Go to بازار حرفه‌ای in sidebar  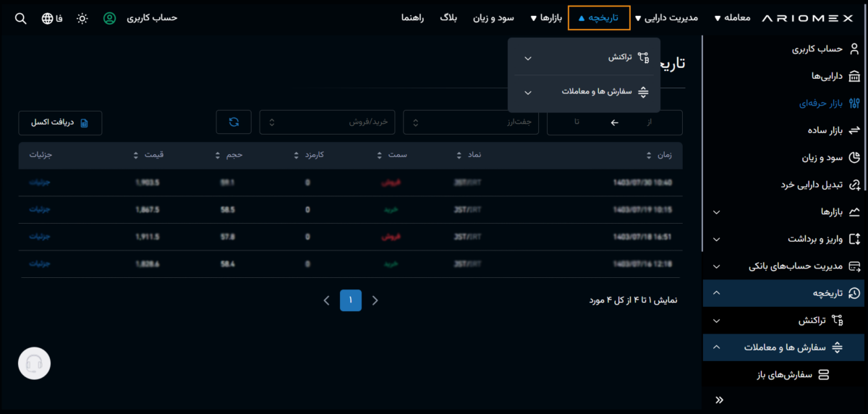click(x=817, y=103)
